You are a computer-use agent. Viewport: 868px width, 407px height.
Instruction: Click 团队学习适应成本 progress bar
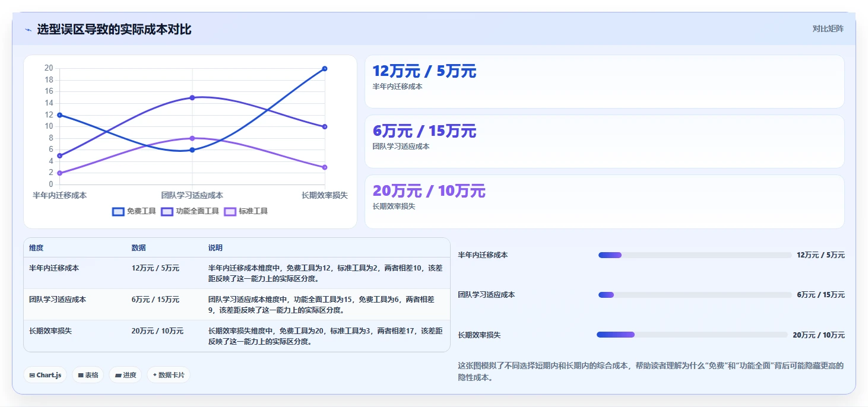695,295
